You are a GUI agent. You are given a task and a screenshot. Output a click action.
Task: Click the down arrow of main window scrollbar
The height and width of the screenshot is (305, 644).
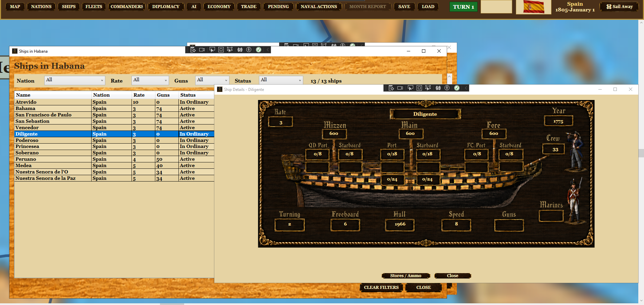[641, 301]
